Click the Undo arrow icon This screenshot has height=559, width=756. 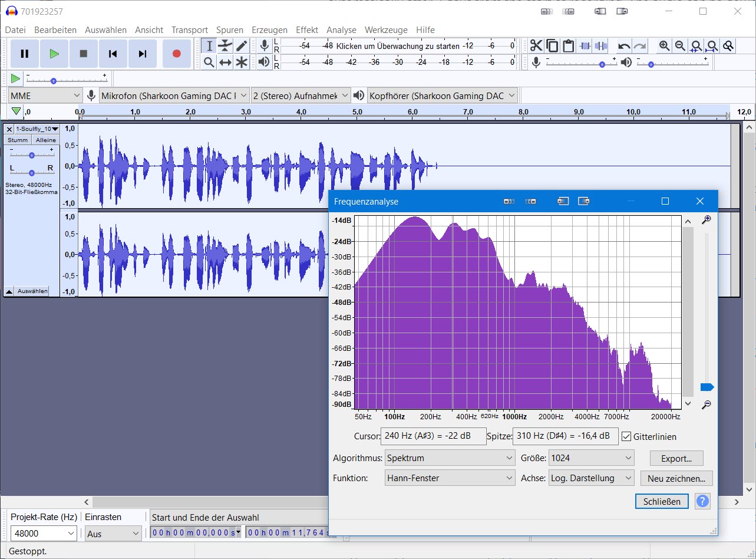point(624,46)
